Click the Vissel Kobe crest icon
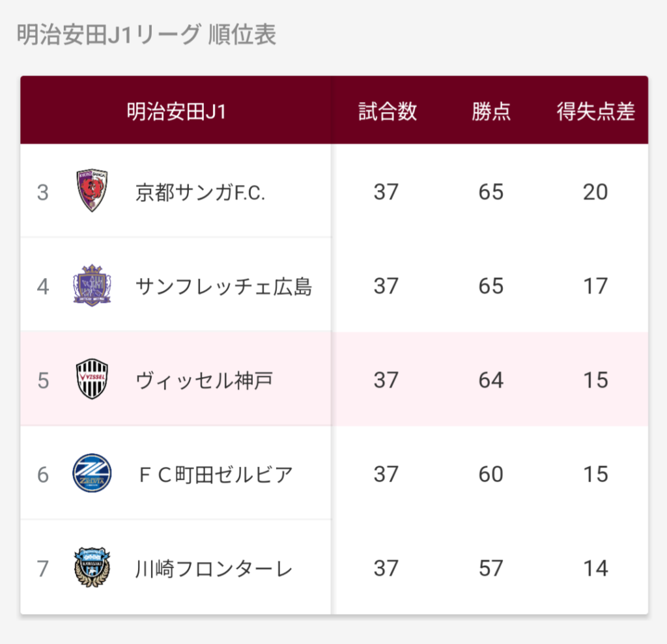Image resolution: width=667 pixels, height=644 pixels. [92, 379]
